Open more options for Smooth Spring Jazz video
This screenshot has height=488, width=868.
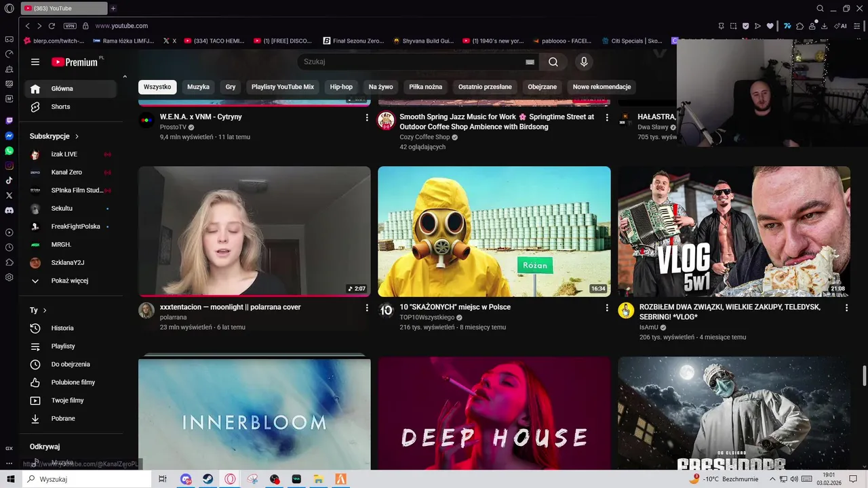pyautogui.click(x=607, y=117)
